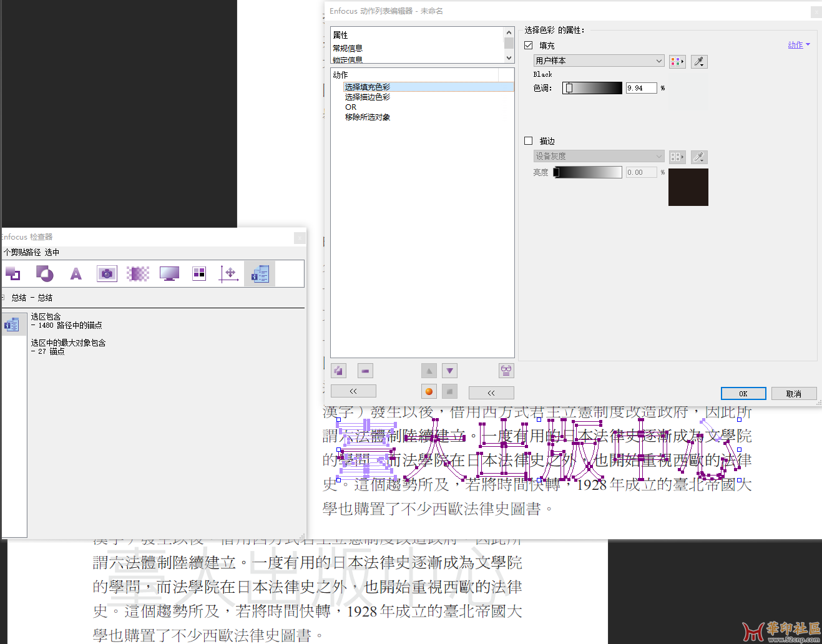Click the orange record button
822x644 pixels.
[429, 391]
